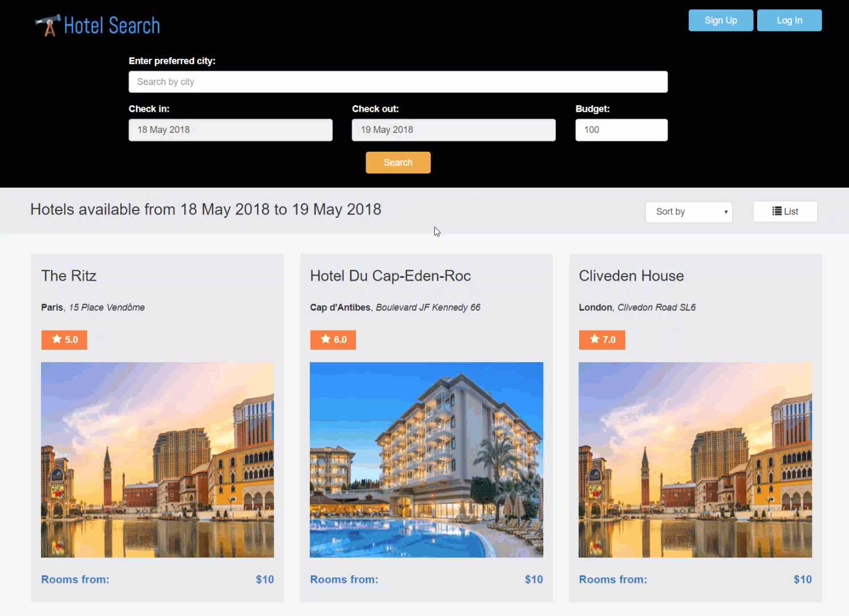The image size is (849, 616).
Task: Click the address 'London, Clivedon Road SL6'
Action: (637, 307)
